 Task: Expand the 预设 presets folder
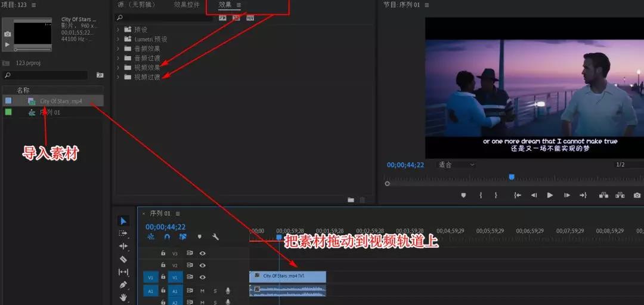[x=118, y=30]
